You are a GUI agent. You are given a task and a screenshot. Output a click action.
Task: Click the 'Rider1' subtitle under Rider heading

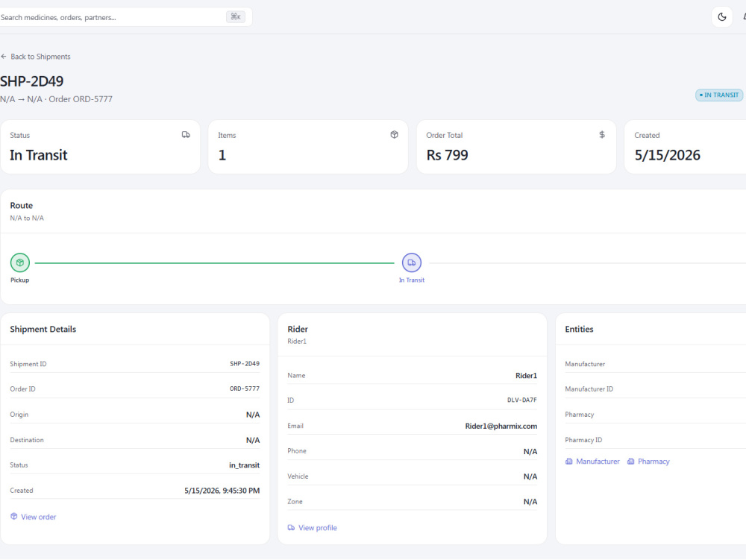click(x=297, y=342)
